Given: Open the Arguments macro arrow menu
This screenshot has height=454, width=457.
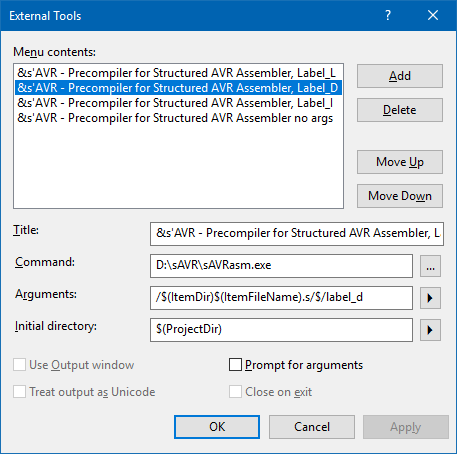Looking at the screenshot, I should coord(430,298).
